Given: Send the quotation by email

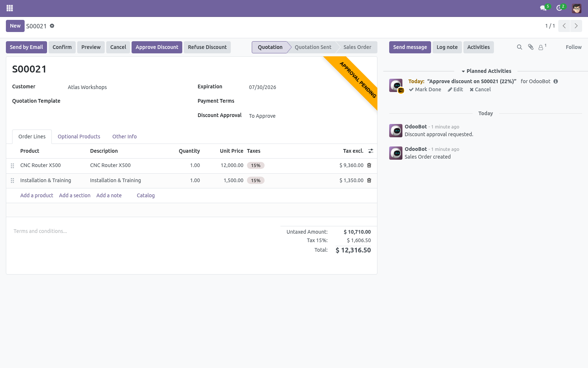Looking at the screenshot, I should [26, 47].
